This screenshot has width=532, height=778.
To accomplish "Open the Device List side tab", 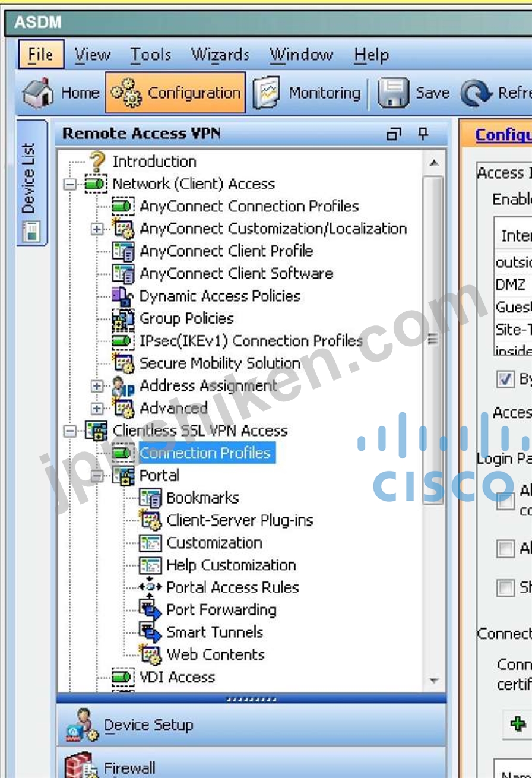I will [x=31, y=184].
